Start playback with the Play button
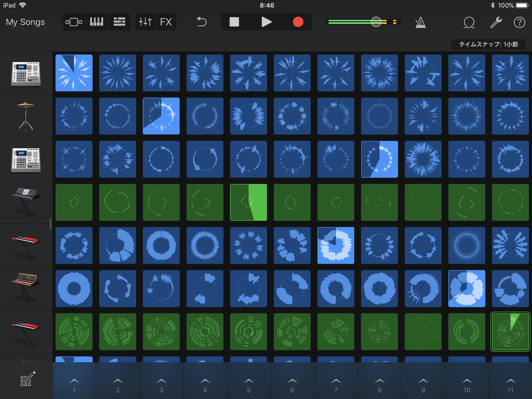The image size is (532, 399). 266,22
